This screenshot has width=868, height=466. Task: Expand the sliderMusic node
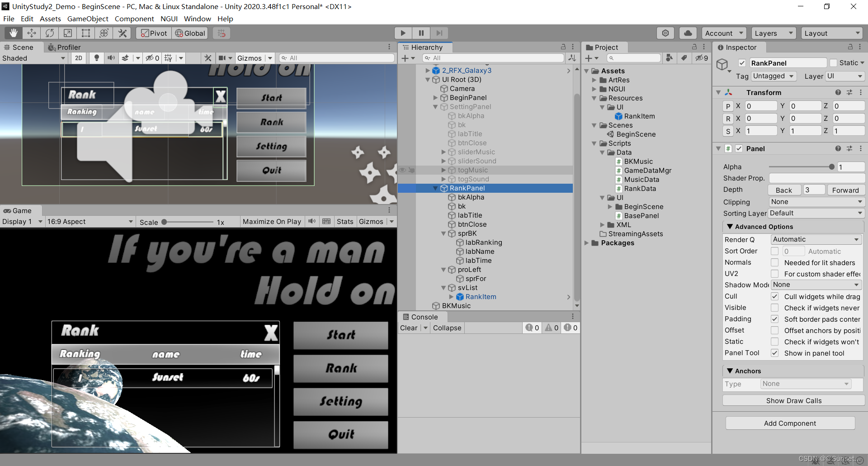[x=443, y=152]
